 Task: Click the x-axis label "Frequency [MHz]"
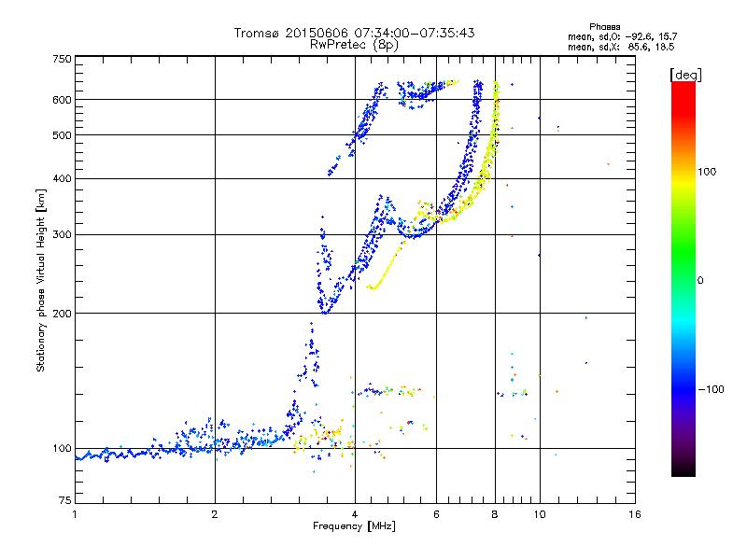354,526
